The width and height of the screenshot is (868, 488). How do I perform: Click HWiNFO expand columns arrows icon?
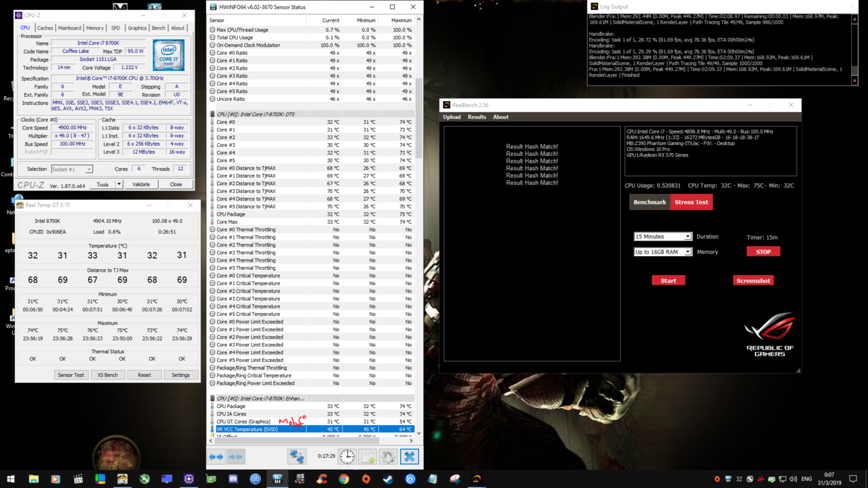(216, 457)
